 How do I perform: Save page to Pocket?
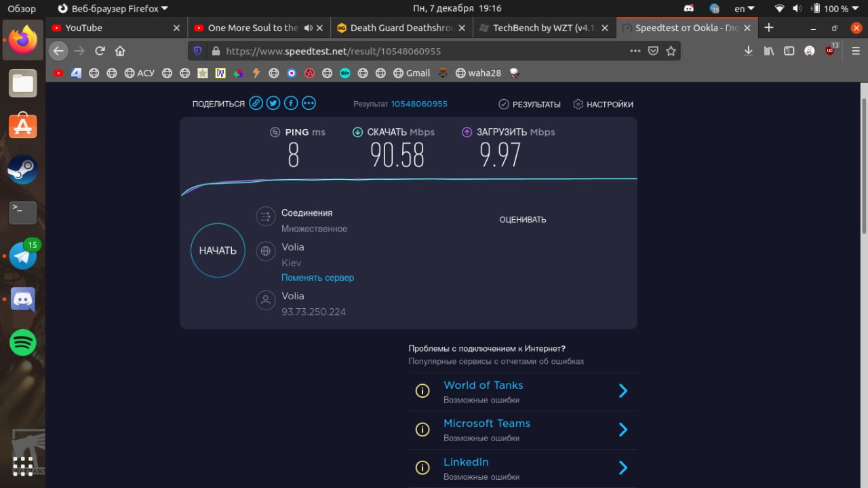(653, 51)
